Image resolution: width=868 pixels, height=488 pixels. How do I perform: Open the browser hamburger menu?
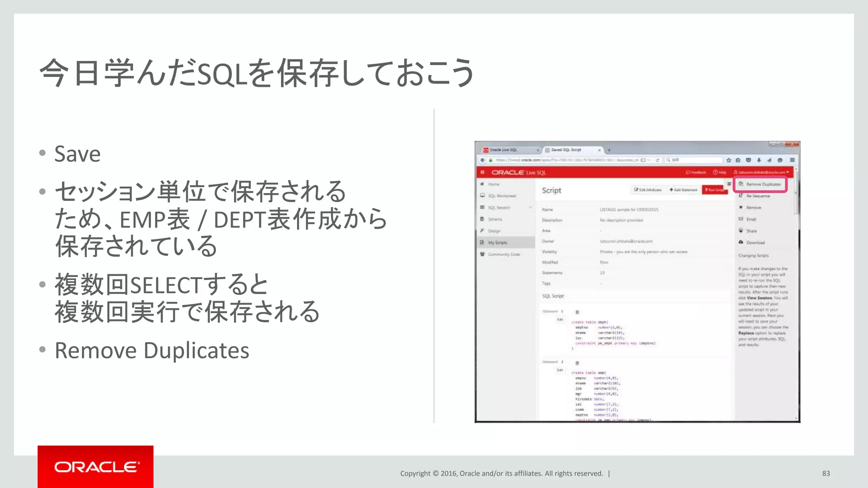792,160
